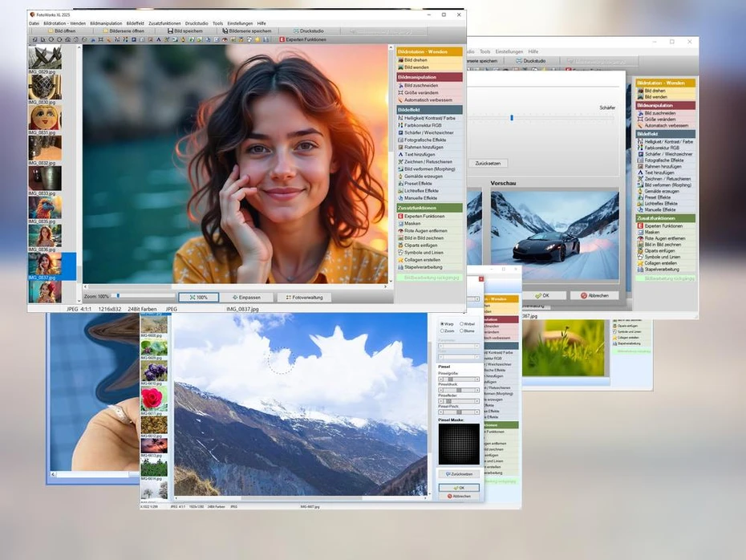746x560 pixels.
Task: Choose the Wirbel radio option
Action: (x=461, y=324)
